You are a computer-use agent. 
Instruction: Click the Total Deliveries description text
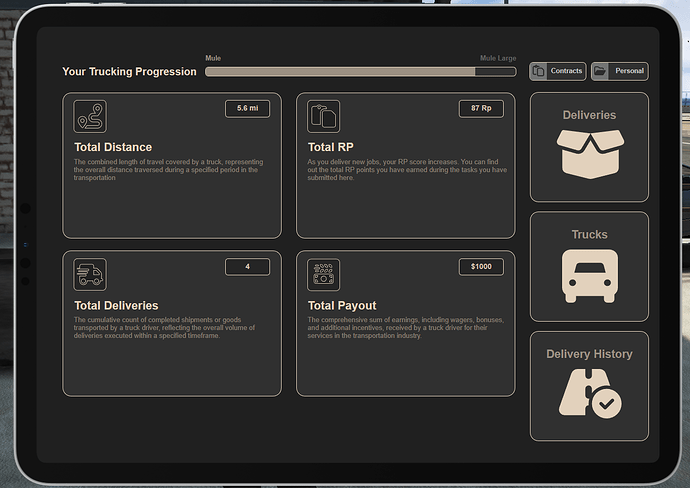coord(164,328)
